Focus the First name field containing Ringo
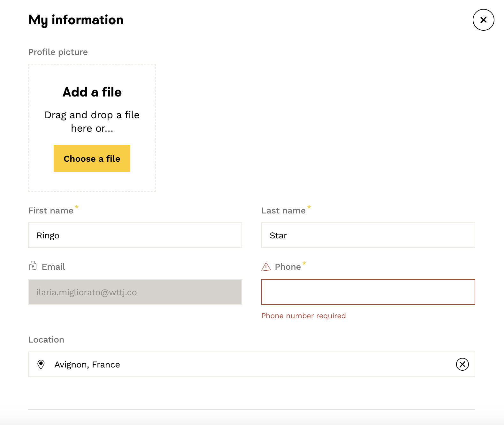Screen dimensions: 504x425 tap(135, 235)
